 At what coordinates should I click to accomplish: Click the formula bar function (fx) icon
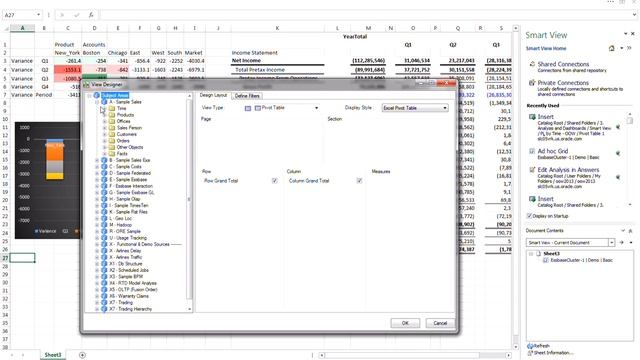pos(91,15)
